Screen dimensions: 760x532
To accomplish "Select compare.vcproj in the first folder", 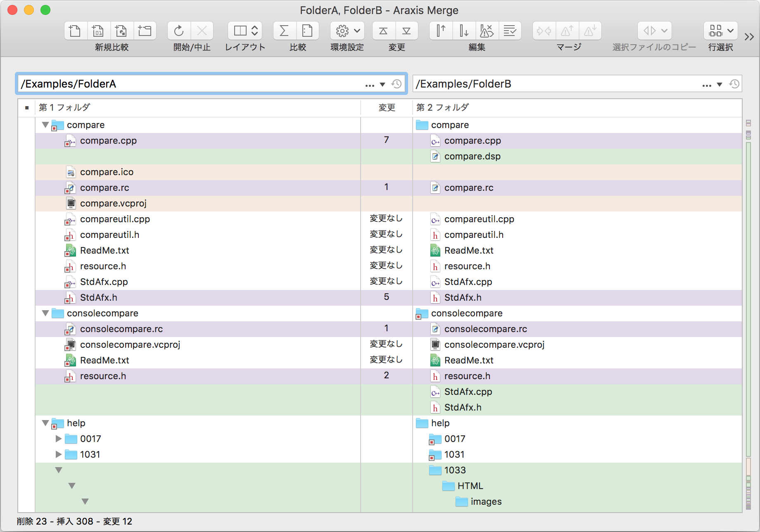I will pos(113,203).
